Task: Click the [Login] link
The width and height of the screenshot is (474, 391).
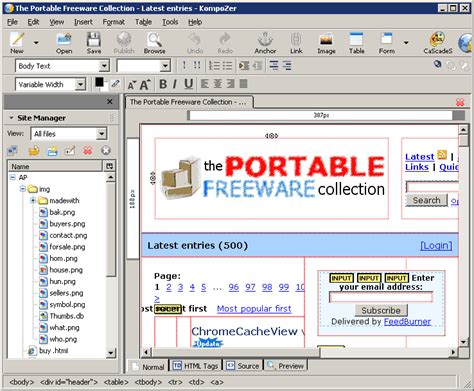Action: tap(436, 246)
